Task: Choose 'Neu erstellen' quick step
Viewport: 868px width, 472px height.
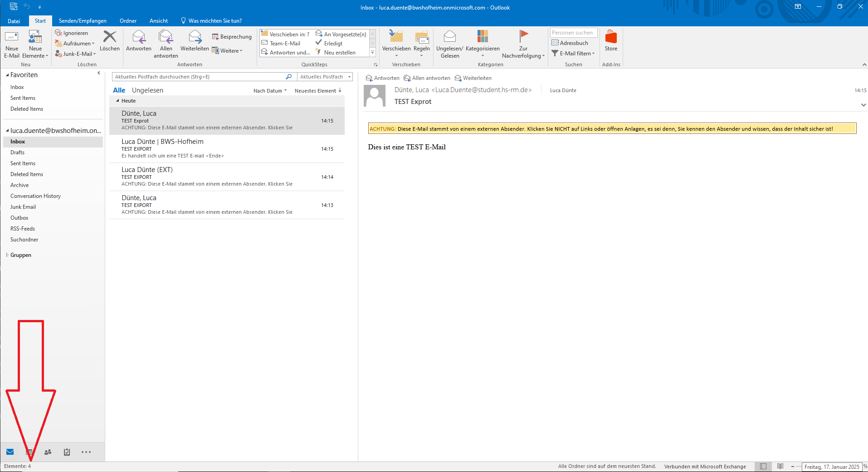Action: (336, 52)
